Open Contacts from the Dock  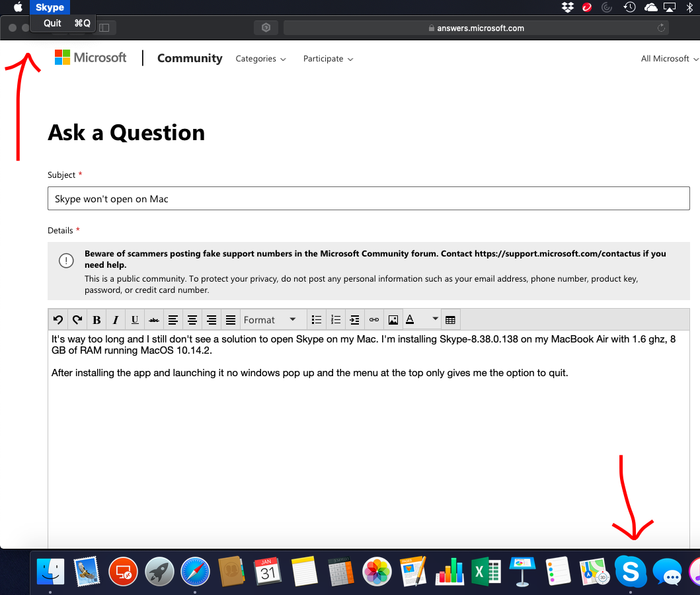(231, 571)
